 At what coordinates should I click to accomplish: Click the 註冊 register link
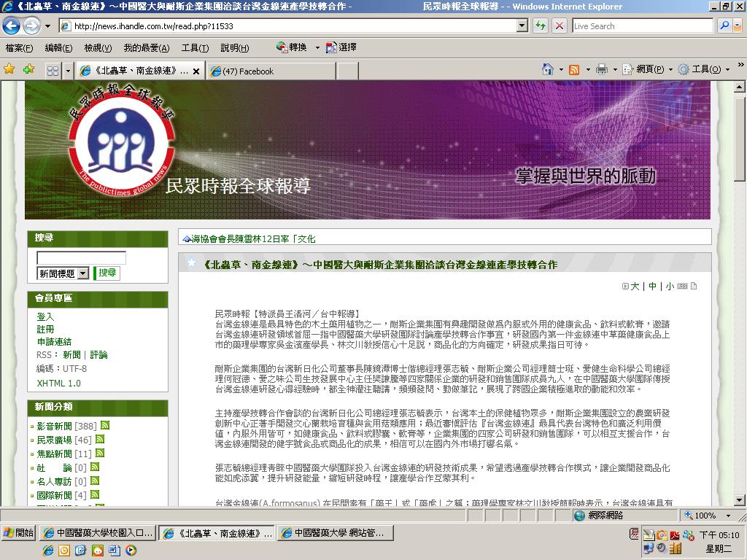[45, 329]
